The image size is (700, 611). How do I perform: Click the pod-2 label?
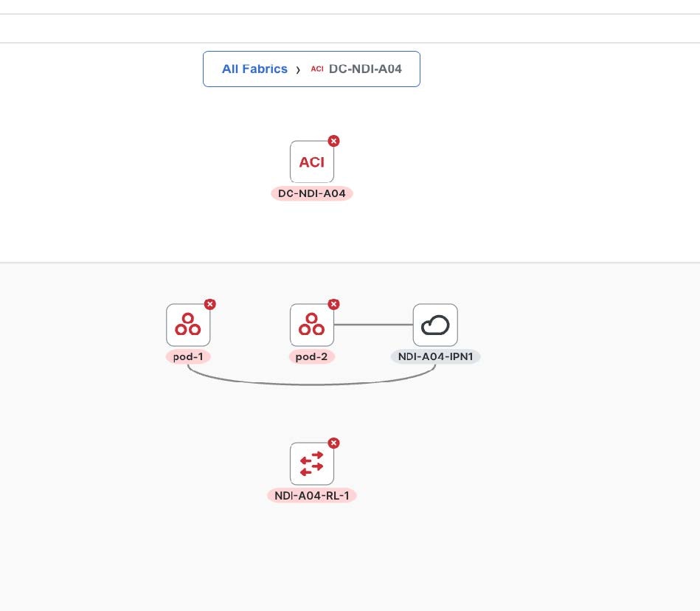click(x=311, y=357)
